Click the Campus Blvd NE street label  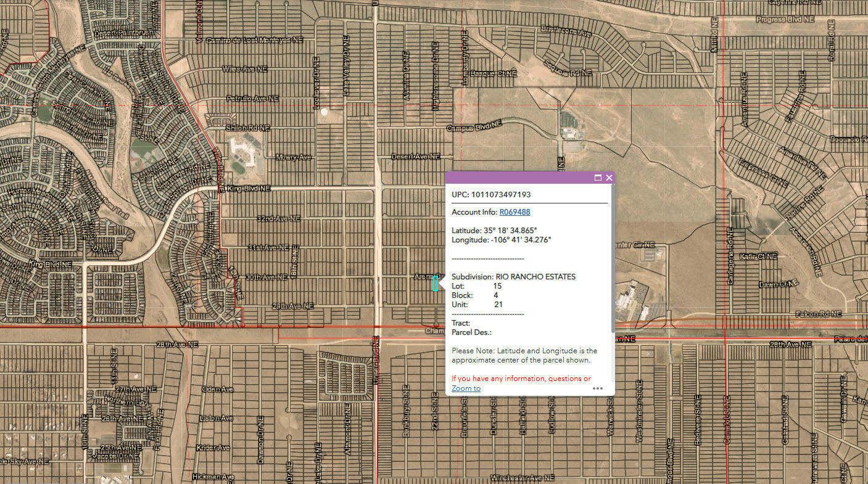[474, 128]
